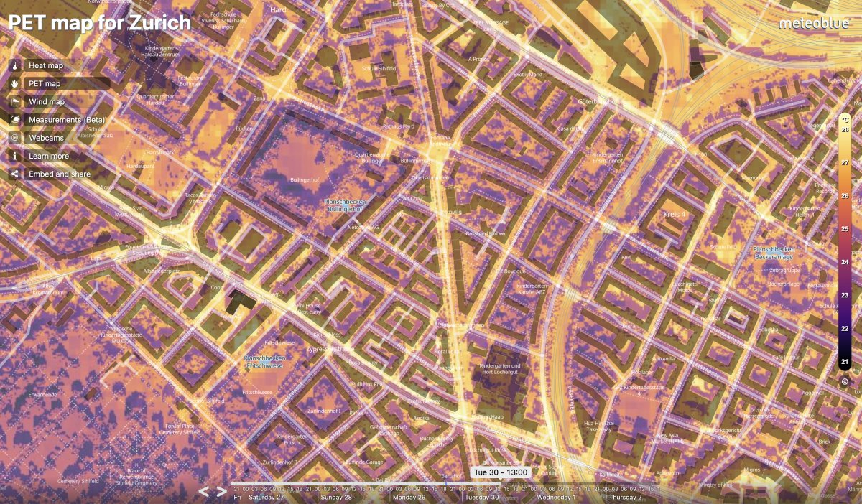Click the thermometer Heat map icon

click(x=14, y=65)
